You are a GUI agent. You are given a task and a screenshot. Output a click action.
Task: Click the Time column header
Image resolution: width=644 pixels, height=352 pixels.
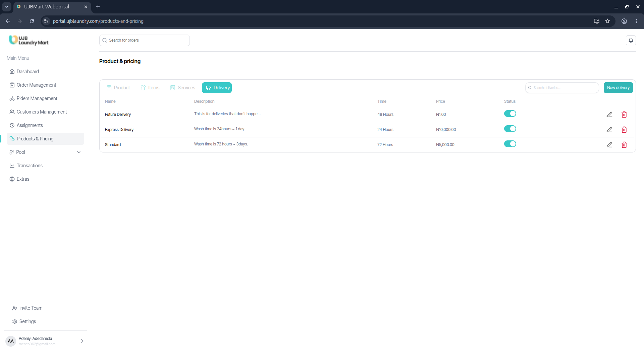(382, 101)
